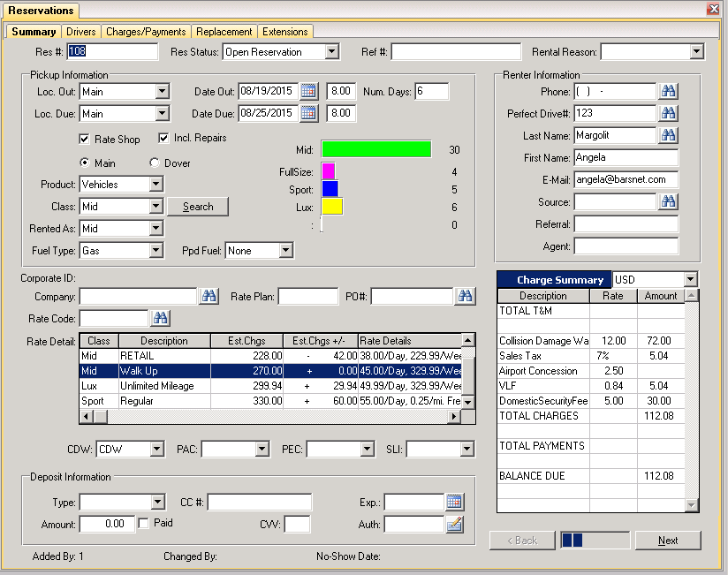
Task: Open the USD currency dropdown
Action: [x=691, y=279]
